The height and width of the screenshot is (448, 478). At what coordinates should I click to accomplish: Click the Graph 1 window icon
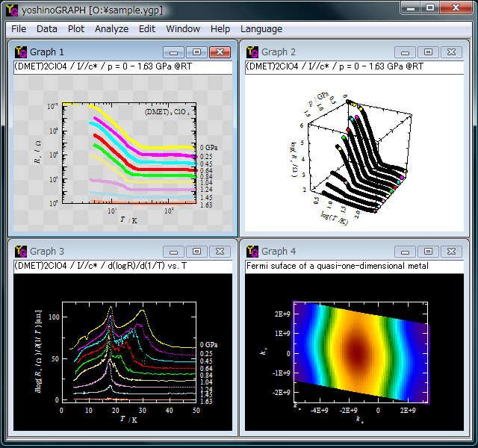pyautogui.click(x=21, y=52)
